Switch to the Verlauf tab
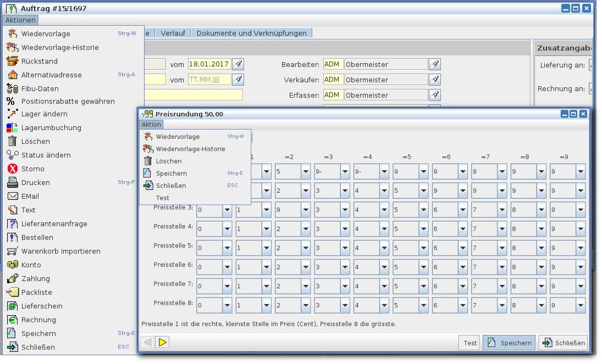Viewport: 602px width, 364px height. [173, 33]
